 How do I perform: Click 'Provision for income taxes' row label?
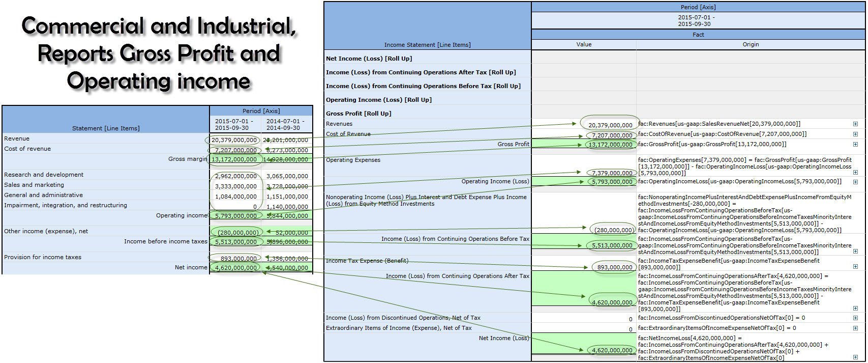pos(43,257)
